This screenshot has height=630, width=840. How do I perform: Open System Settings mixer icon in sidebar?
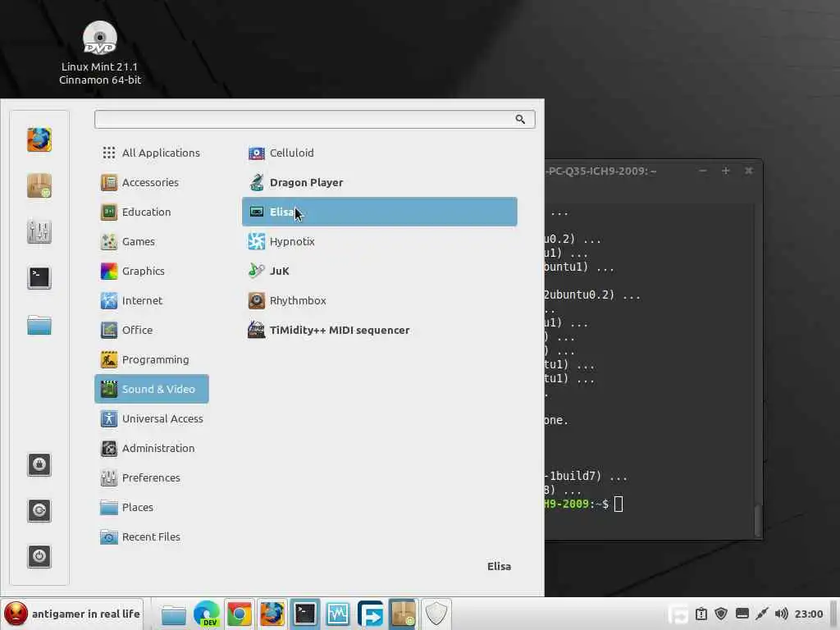click(39, 232)
